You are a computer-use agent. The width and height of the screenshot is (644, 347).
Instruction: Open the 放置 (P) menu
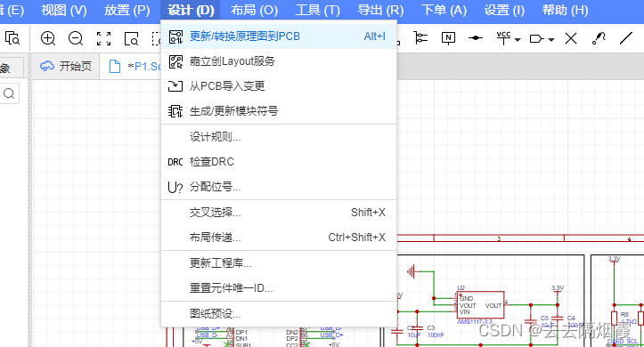127,10
